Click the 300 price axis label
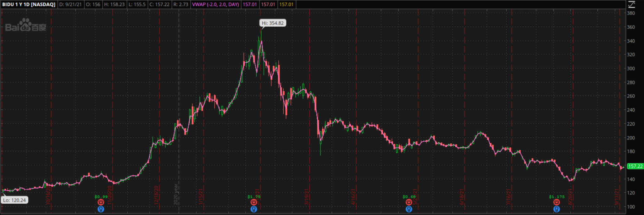The width and height of the screenshot is (644, 215). click(x=631, y=68)
